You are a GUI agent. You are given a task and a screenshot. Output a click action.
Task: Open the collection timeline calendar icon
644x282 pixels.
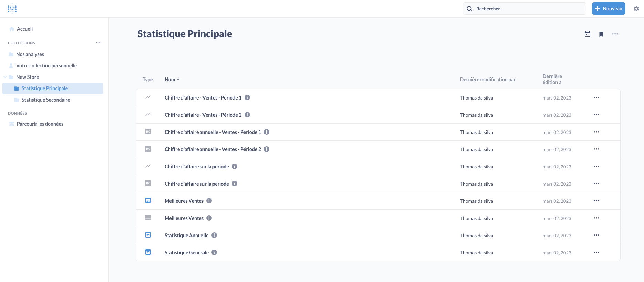pos(588,34)
